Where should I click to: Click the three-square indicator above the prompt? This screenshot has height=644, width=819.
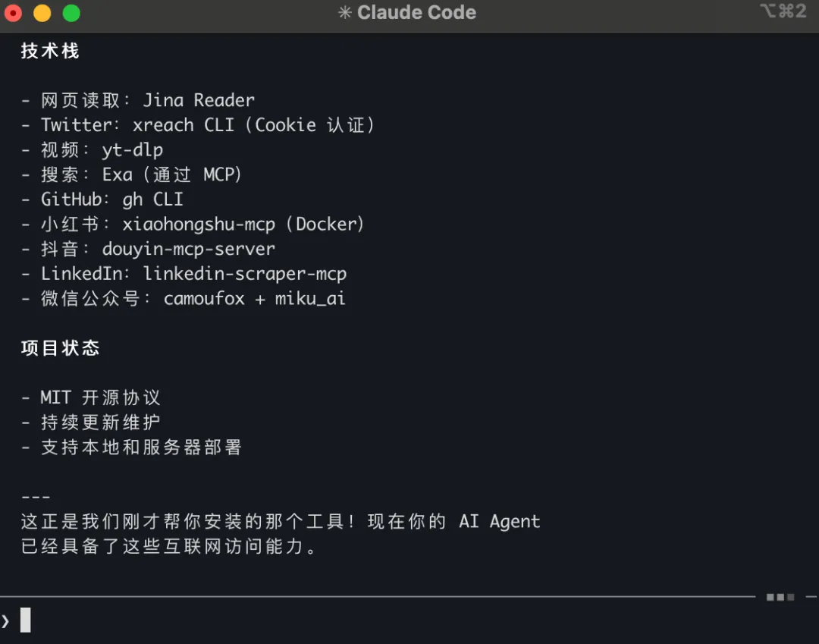780,597
